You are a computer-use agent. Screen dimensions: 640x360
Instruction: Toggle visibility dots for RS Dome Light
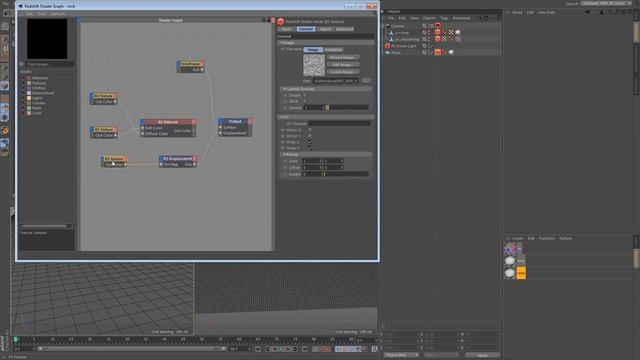coord(429,46)
